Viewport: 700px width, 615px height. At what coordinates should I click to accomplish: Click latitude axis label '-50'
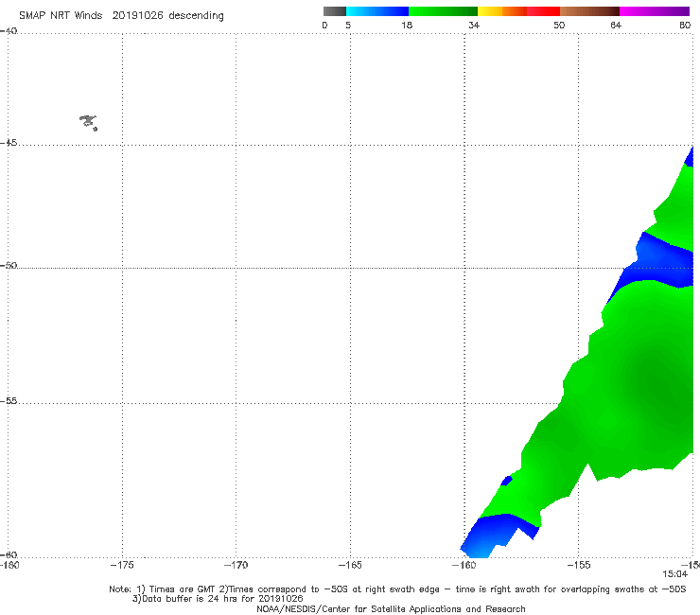pos(9,266)
